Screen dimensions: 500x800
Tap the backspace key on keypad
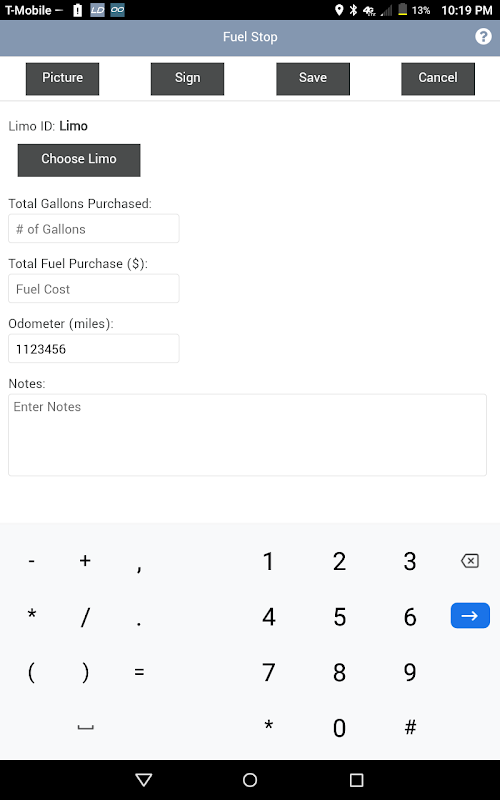tap(469, 561)
